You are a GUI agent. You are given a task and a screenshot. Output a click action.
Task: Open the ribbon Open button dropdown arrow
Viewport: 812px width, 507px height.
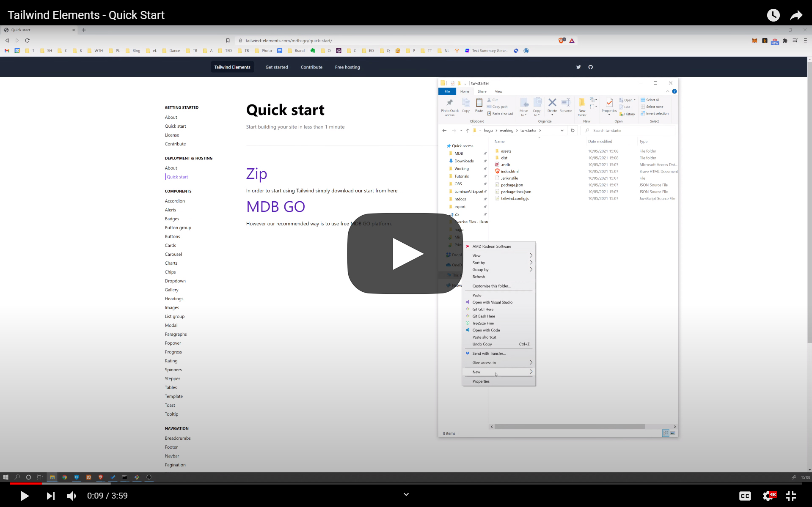coord(634,100)
